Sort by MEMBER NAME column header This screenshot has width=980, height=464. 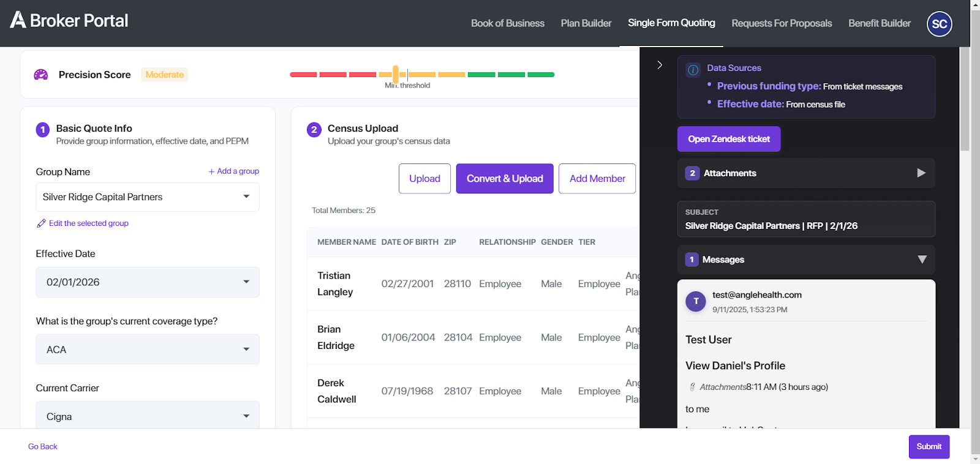(347, 242)
